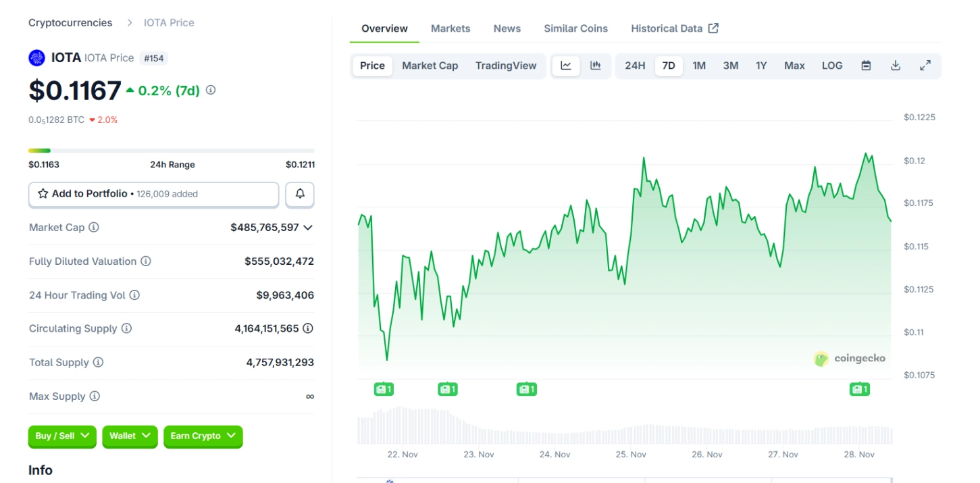Click the chart download icon
The height and width of the screenshot is (483, 980).
pos(896,66)
